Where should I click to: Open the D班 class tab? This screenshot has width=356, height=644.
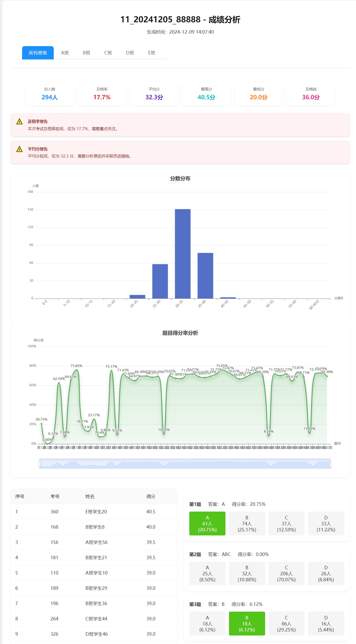point(130,53)
